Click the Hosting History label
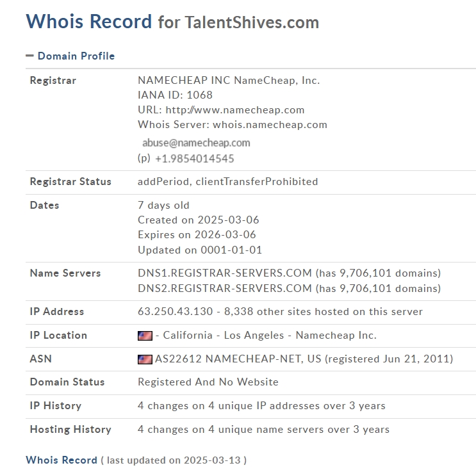The height and width of the screenshot is (470, 476). pyautogui.click(x=70, y=430)
